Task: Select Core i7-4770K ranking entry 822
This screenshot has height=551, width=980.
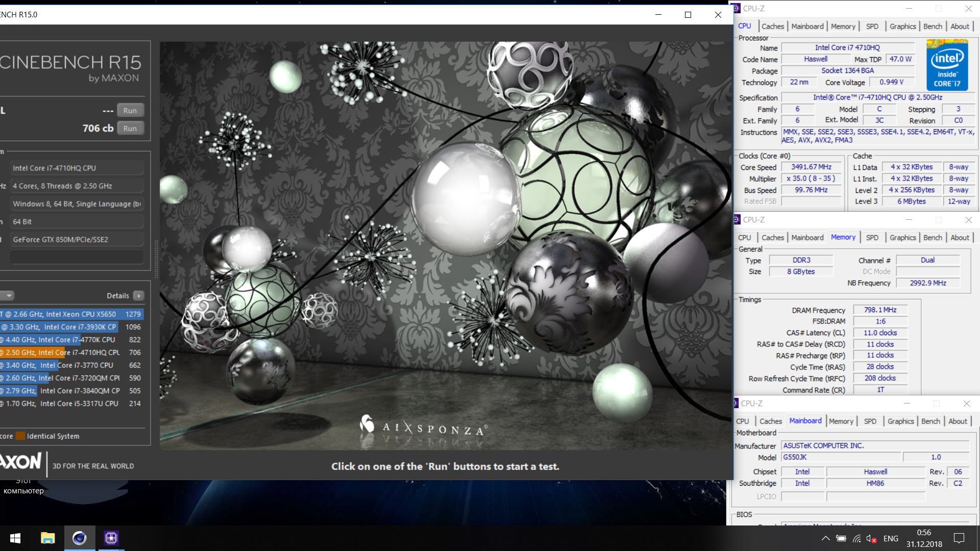Action: coord(71,340)
